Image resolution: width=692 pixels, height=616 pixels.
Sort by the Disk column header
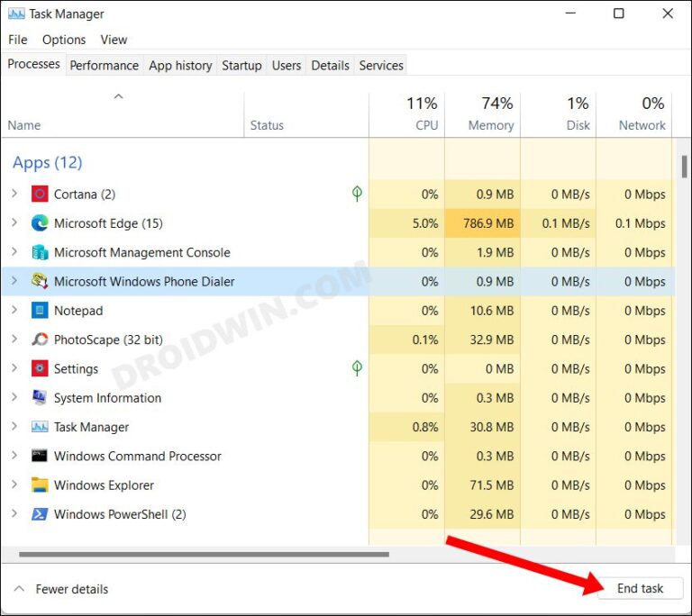coord(559,115)
